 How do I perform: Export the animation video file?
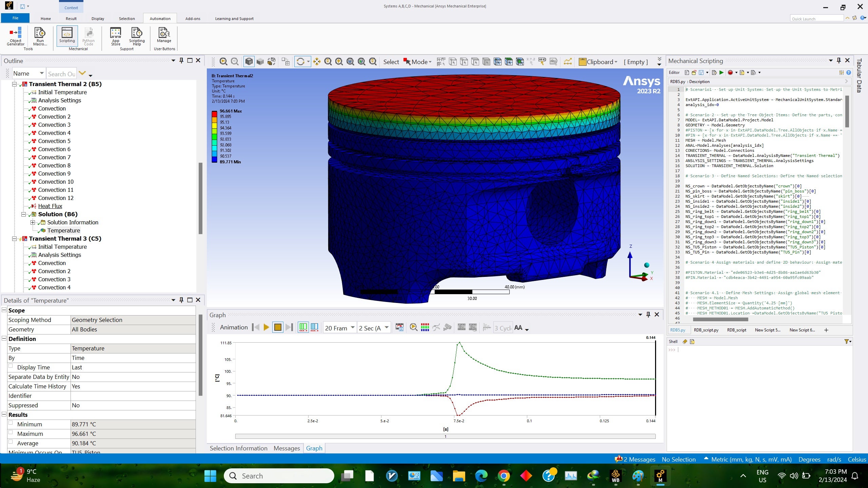[399, 327]
